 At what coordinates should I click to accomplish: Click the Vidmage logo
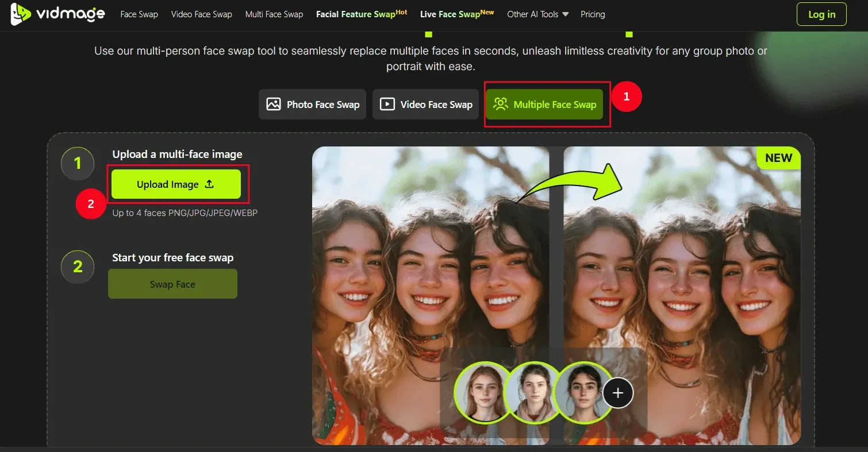pyautogui.click(x=57, y=14)
